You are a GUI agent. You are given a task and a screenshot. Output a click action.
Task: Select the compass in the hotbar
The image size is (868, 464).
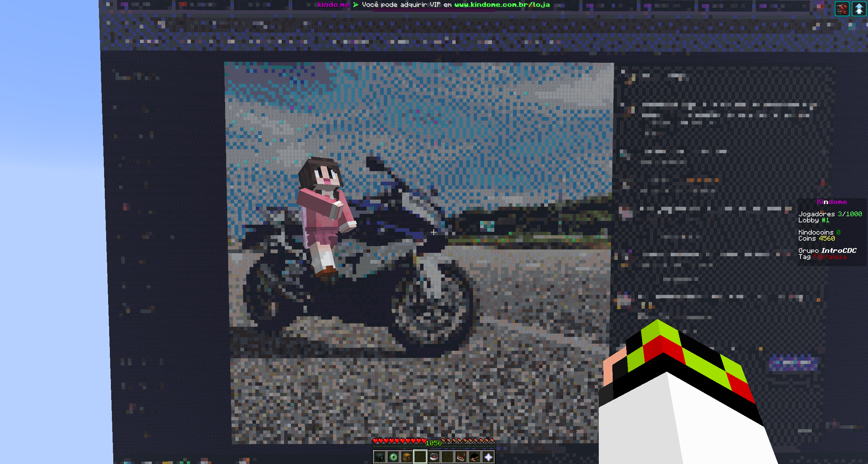click(434, 457)
